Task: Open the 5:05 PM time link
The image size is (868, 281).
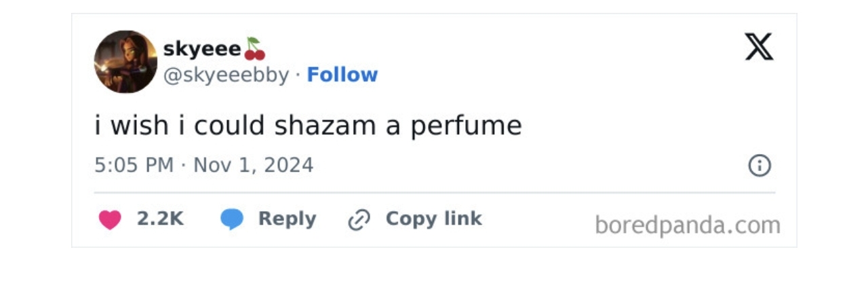Action: point(134,165)
